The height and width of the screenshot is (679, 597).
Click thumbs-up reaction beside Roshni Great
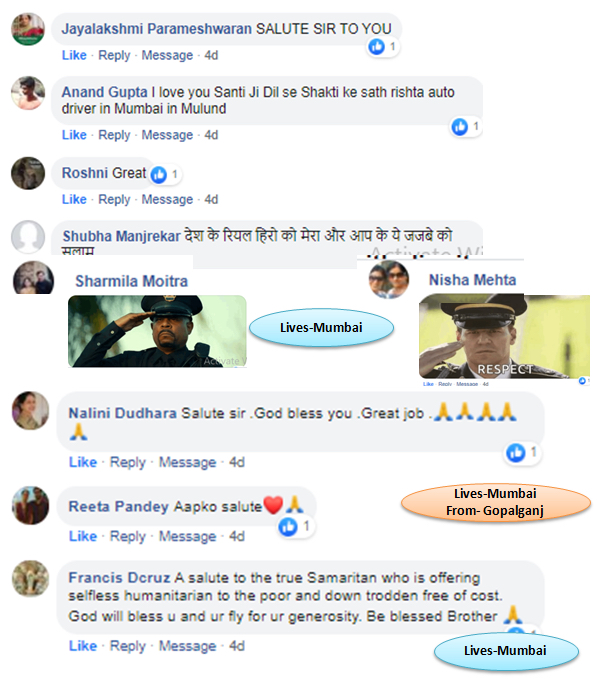[x=158, y=175]
